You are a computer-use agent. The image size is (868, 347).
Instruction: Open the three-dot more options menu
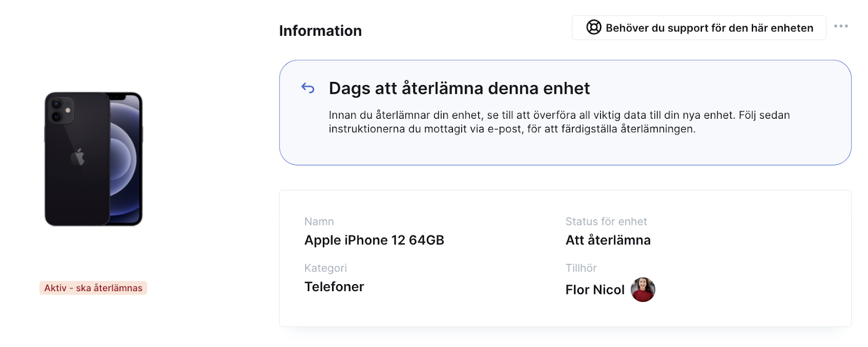click(841, 26)
